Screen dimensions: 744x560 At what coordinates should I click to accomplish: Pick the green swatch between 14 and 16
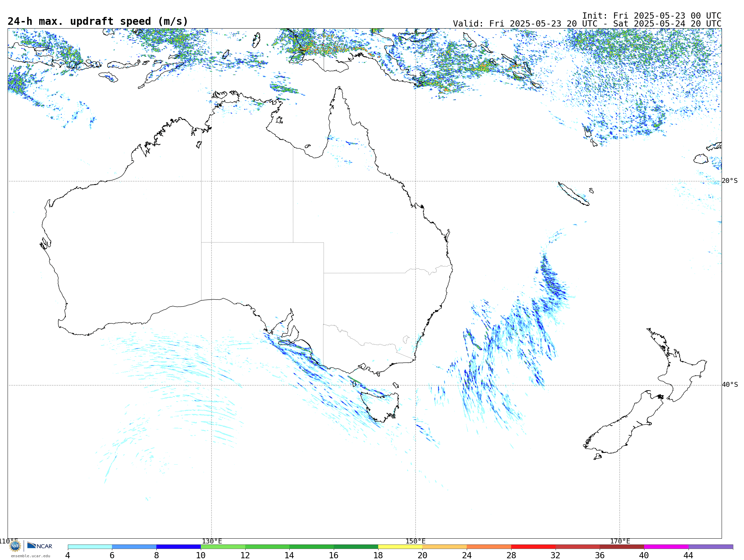click(x=312, y=547)
